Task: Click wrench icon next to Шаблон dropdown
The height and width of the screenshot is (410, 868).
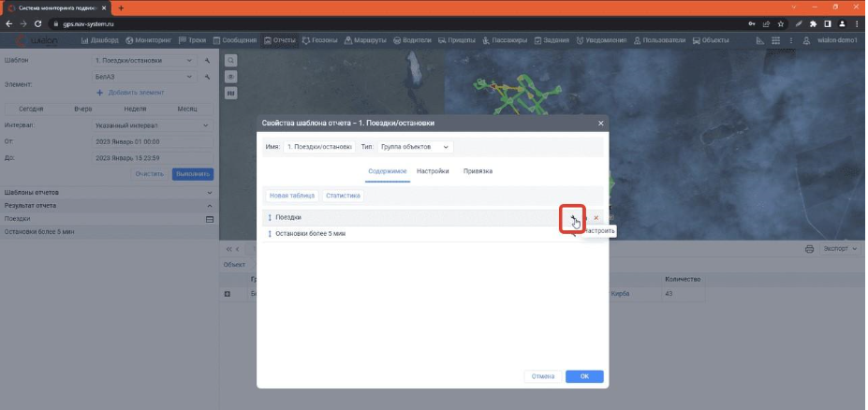Action: click(x=207, y=61)
